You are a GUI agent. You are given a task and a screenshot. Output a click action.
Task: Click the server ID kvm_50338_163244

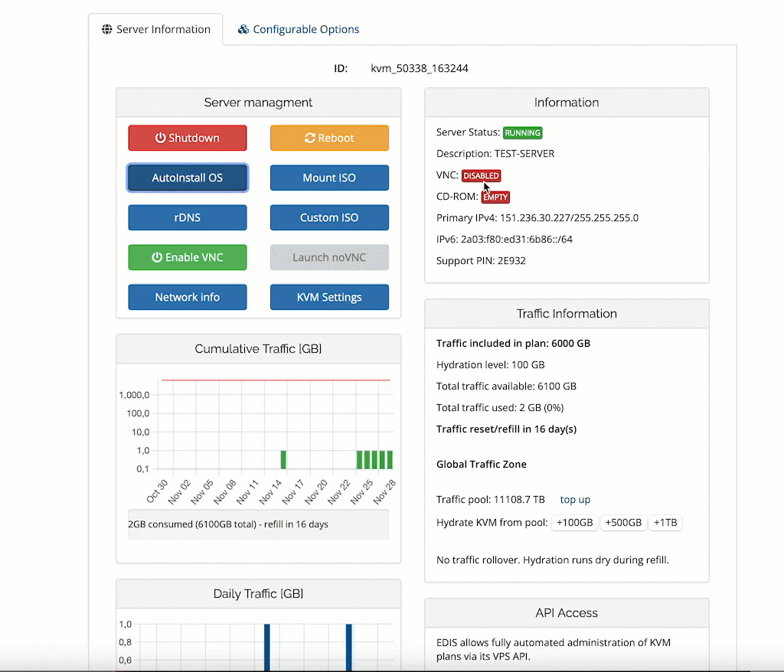420,68
